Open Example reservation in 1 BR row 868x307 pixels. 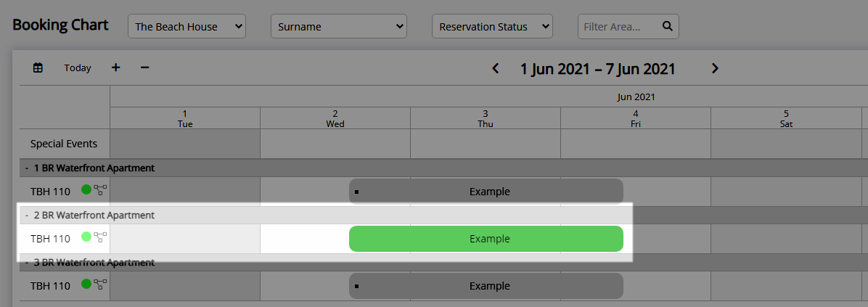click(x=486, y=192)
